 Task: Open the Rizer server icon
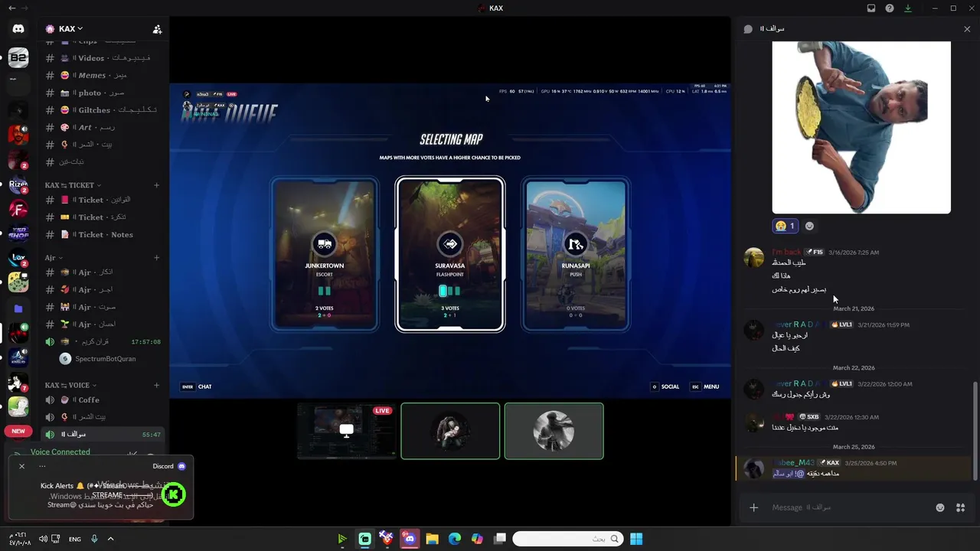[x=18, y=184]
